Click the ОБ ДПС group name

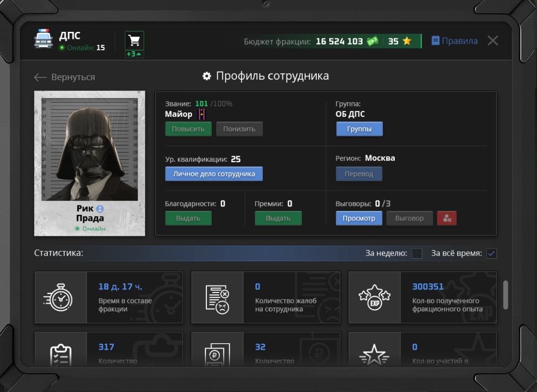tap(350, 114)
